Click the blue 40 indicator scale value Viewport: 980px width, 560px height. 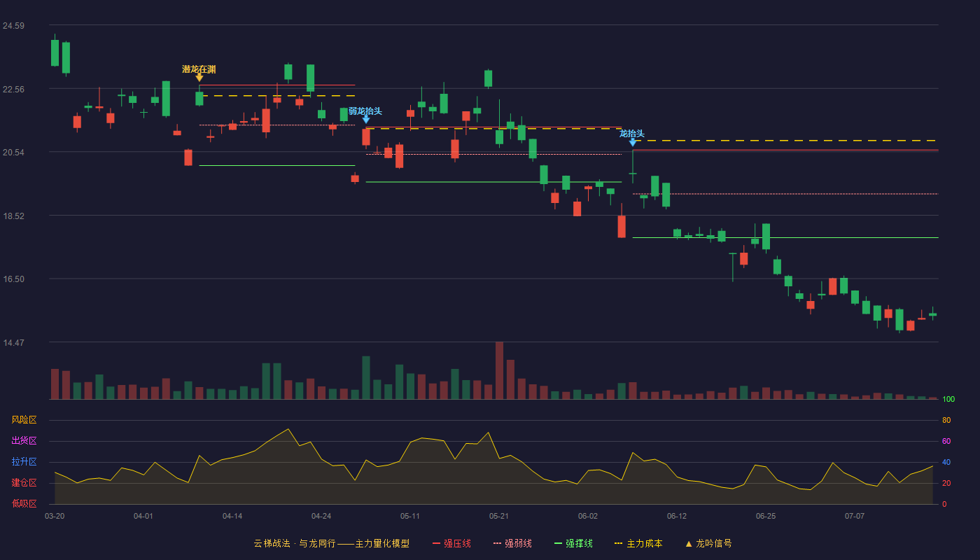[946, 462]
